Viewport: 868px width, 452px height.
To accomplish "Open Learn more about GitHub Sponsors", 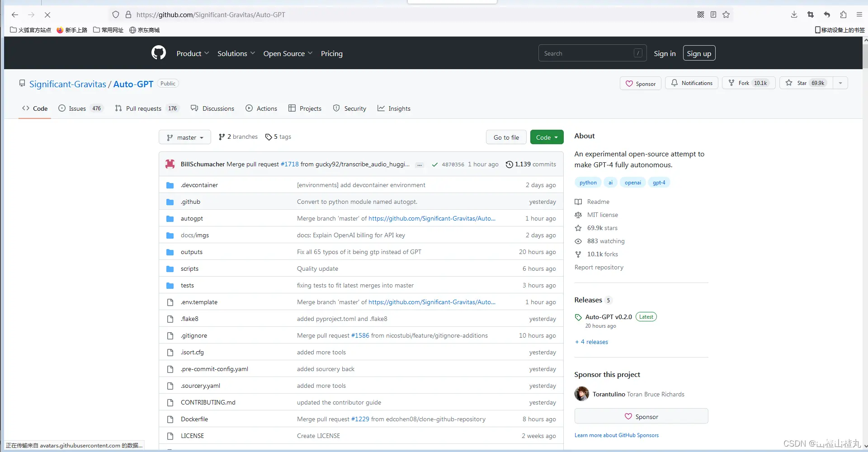I will pyautogui.click(x=617, y=435).
